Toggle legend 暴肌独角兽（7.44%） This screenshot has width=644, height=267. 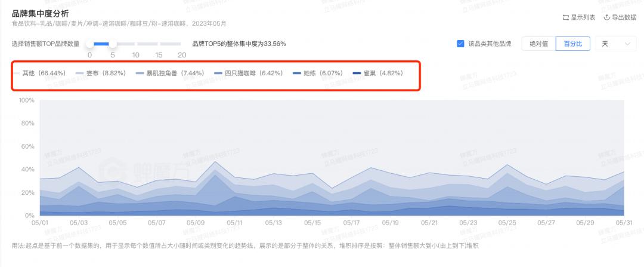click(170, 73)
